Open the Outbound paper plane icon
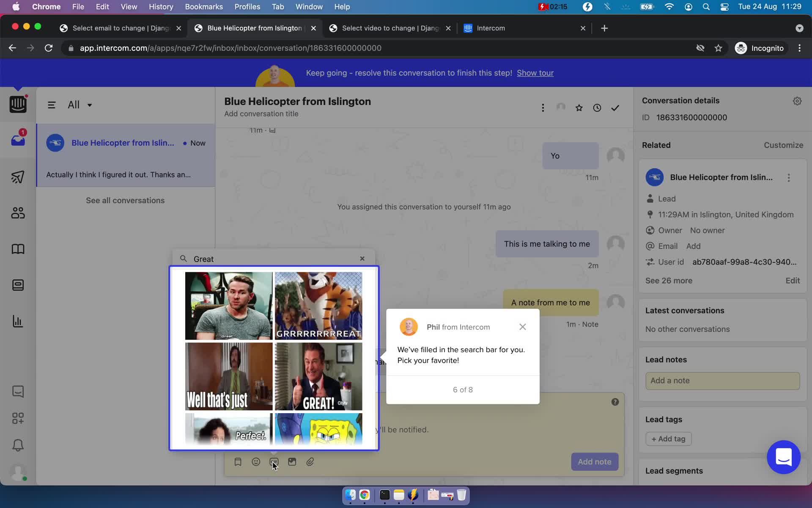 coord(18,177)
